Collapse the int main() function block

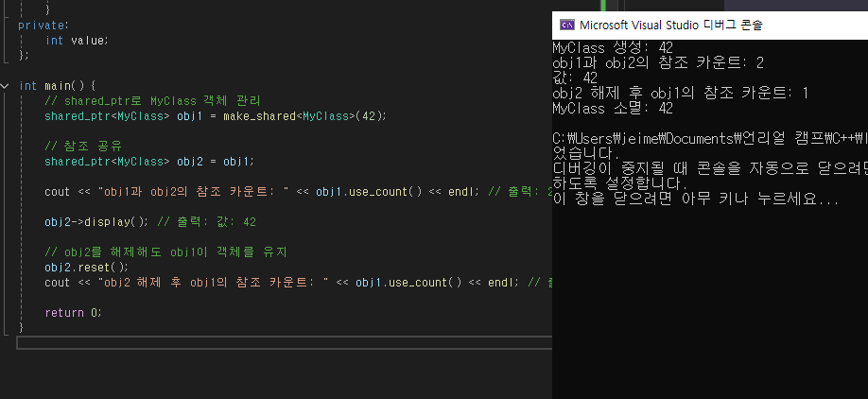point(6,86)
